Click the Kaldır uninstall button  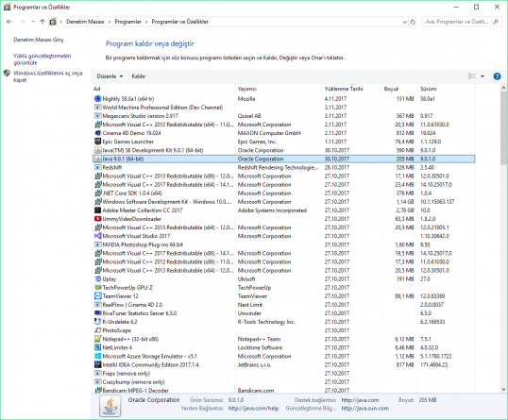139,76
